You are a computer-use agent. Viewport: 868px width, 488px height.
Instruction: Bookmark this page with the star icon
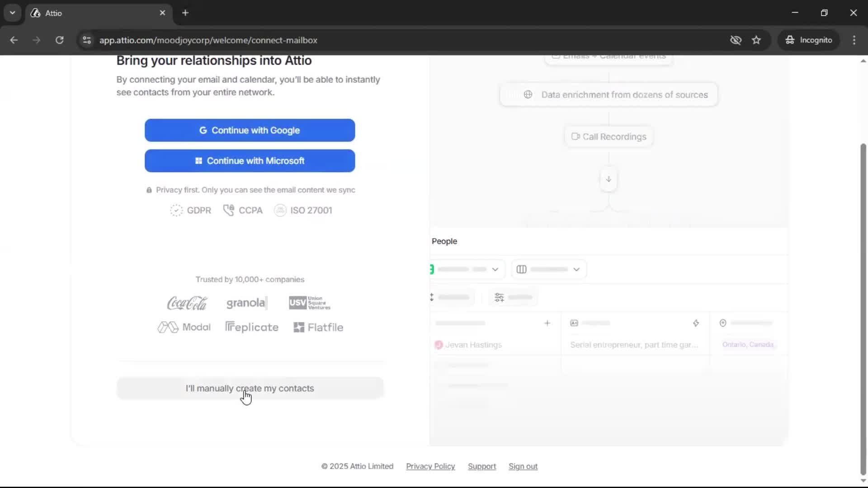(756, 40)
